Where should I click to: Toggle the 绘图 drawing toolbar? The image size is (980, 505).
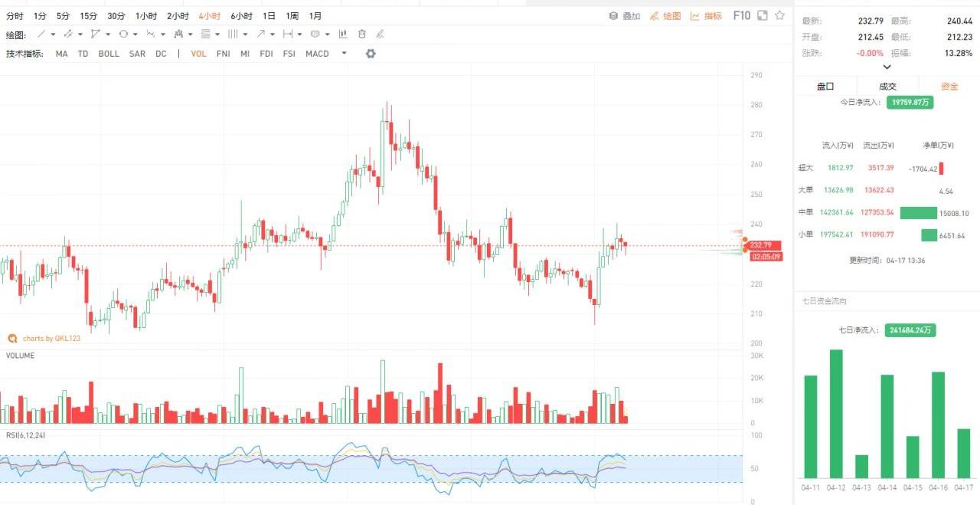coord(665,16)
